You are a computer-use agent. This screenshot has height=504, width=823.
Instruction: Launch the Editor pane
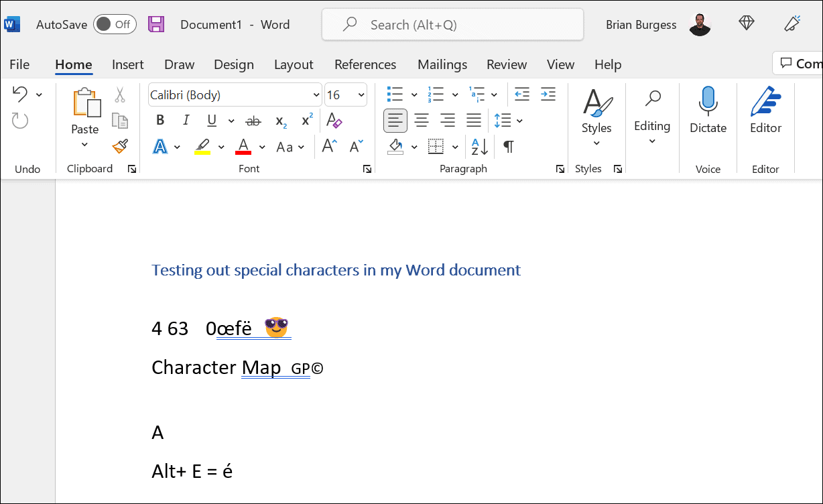click(x=765, y=111)
